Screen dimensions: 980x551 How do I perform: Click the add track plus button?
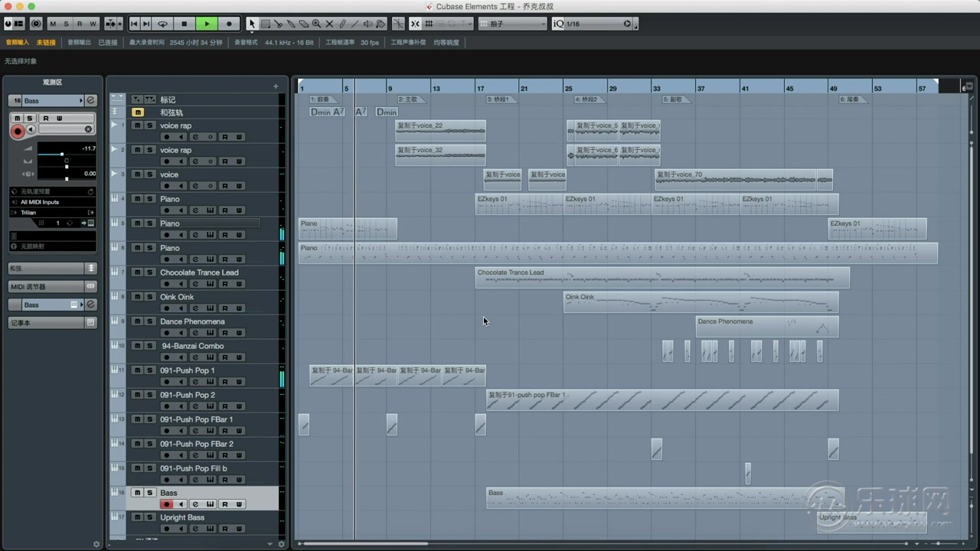click(276, 86)
